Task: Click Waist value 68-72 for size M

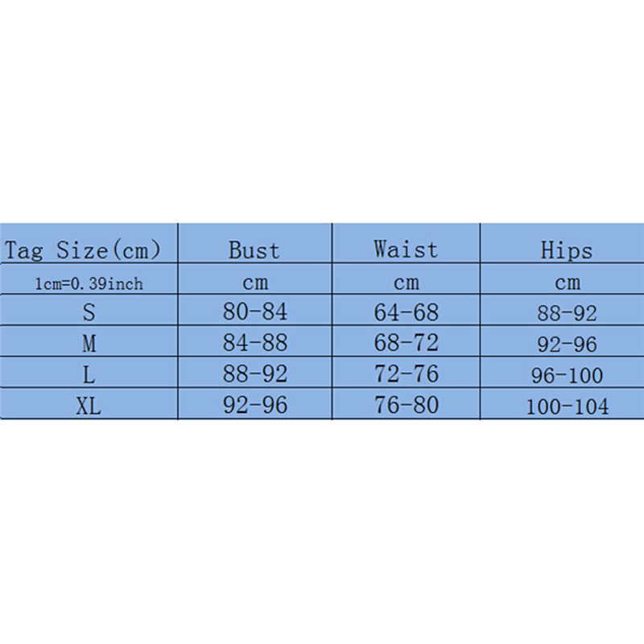Action: [406, 343]
